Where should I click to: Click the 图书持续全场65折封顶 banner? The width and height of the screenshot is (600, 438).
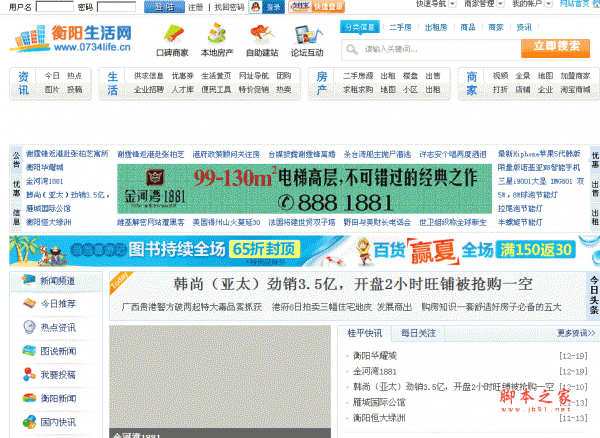click(180, 251)
